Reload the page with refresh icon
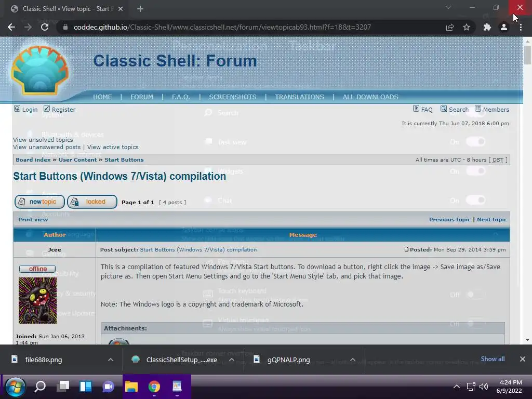The width and height of the screenshot is (532, 399). 45,27
